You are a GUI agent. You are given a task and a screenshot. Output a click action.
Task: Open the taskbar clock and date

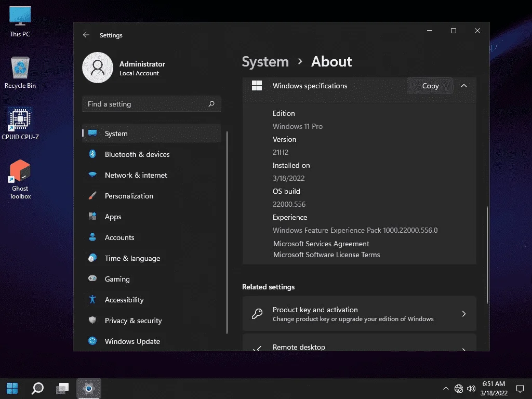tap(494, 389)
